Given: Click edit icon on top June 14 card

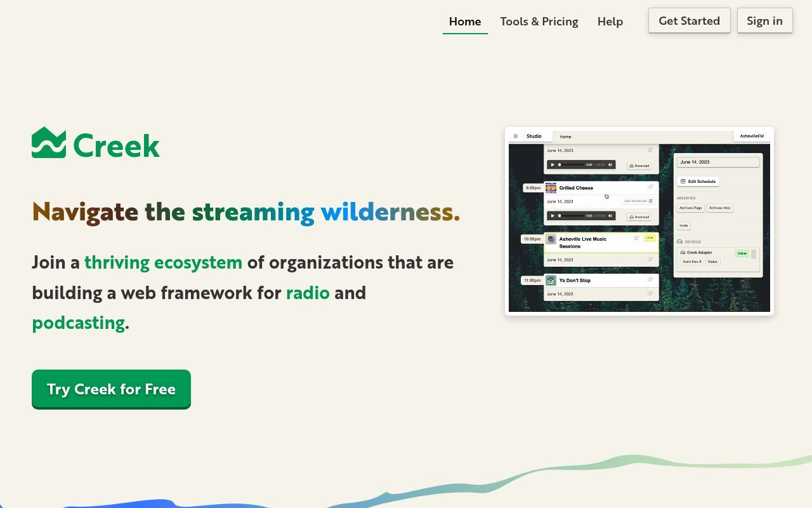Looking at the screenshot, I should pyautogui.click(x=650, y=150).
